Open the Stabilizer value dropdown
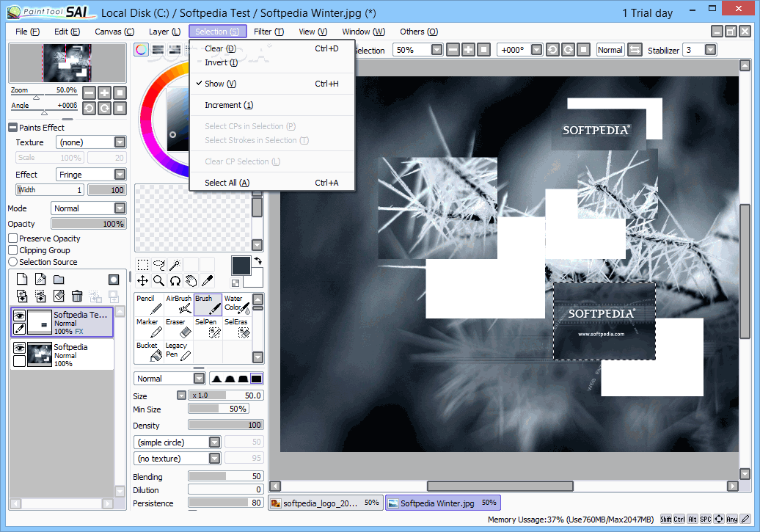Viewport: 760px width, 532px height. (x=710, y=50)
